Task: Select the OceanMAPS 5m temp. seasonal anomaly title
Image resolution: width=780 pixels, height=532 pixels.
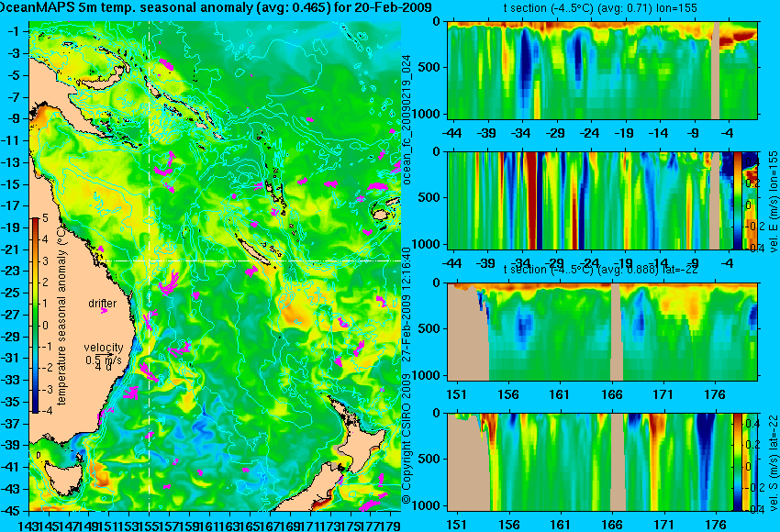Action: click(x=216, y=7)
